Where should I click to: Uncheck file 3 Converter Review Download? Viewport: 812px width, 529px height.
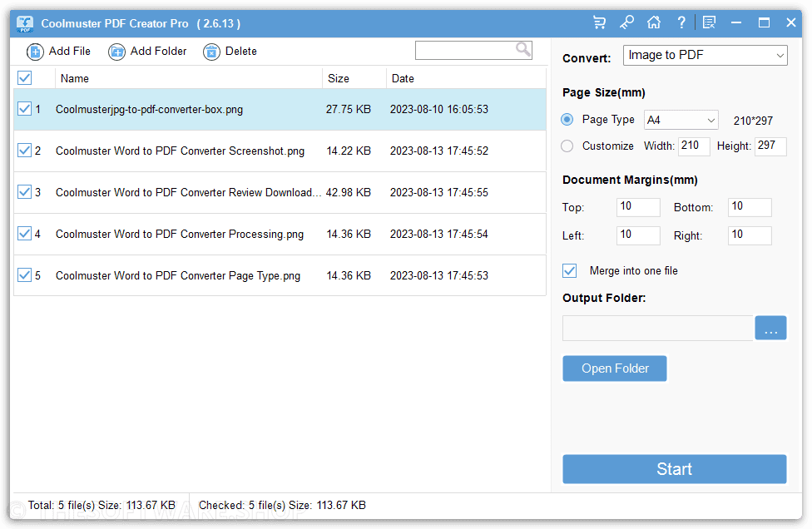click(24, 192)
